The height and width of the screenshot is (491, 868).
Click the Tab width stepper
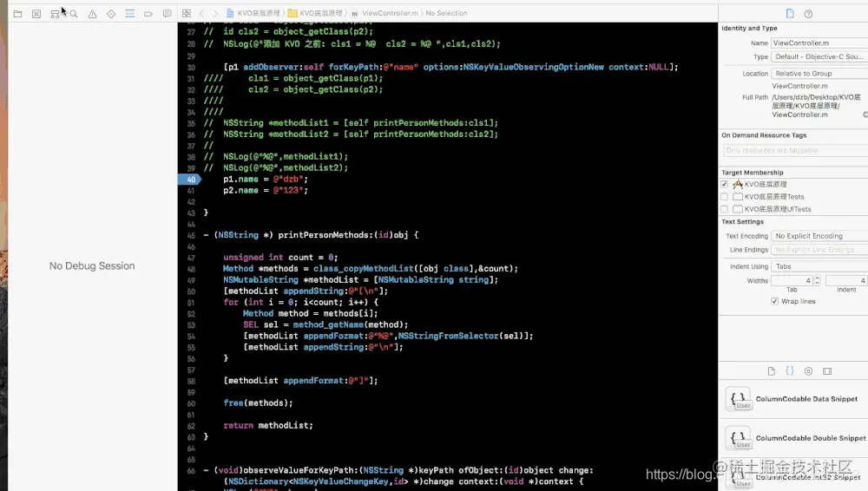pos(817,281)
